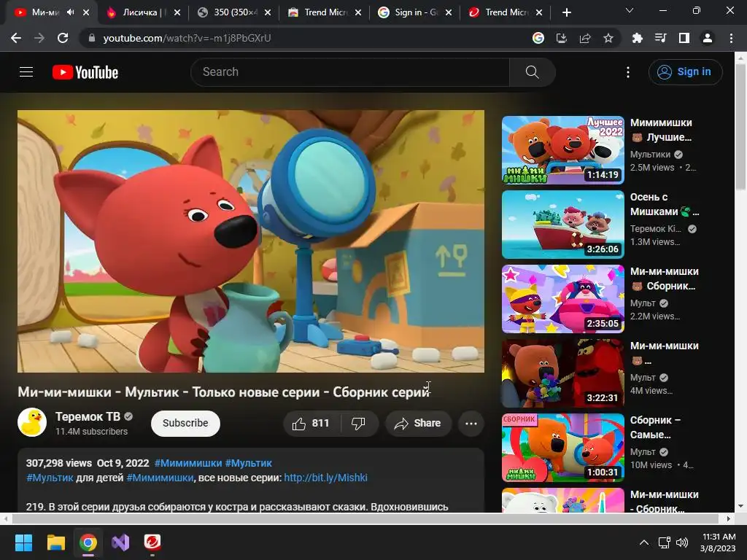
Task: Open media controls icon in Chrome toolbar
Action: [661, 38]
